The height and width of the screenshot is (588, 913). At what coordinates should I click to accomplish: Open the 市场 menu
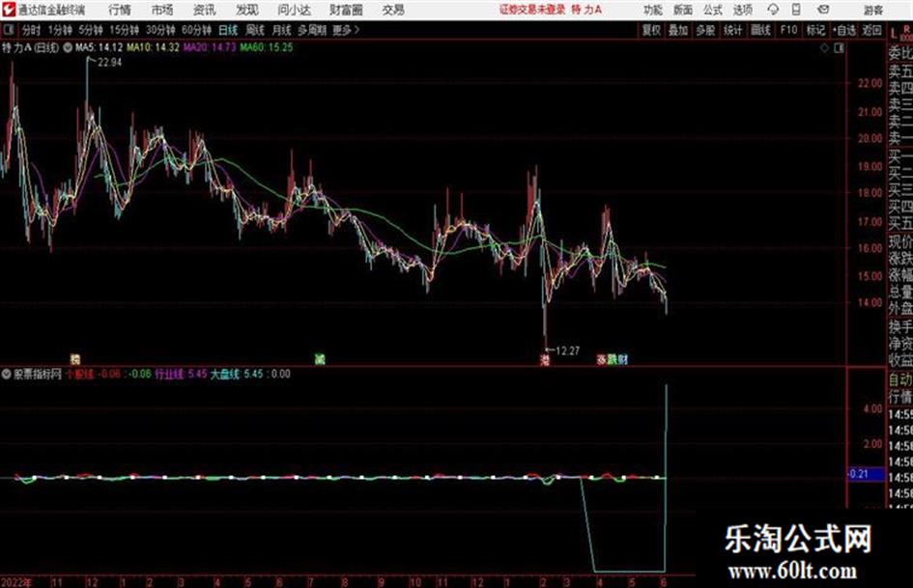point(162,10)
